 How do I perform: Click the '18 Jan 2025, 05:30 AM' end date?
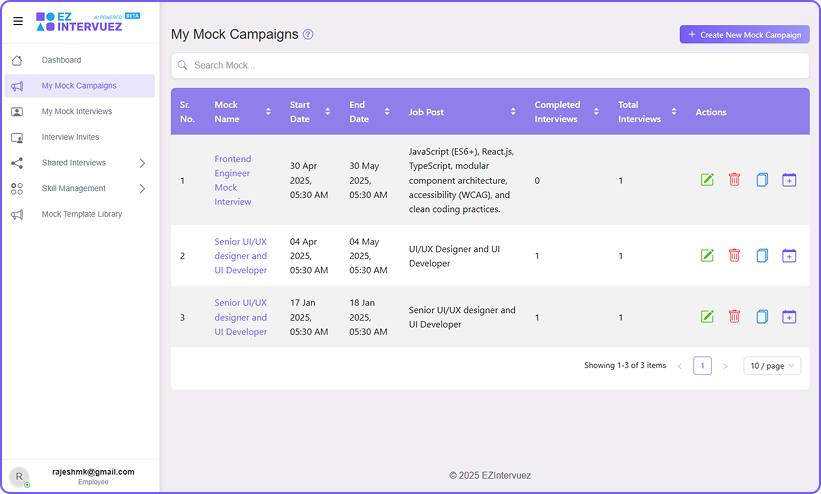(x=369, y=317)
